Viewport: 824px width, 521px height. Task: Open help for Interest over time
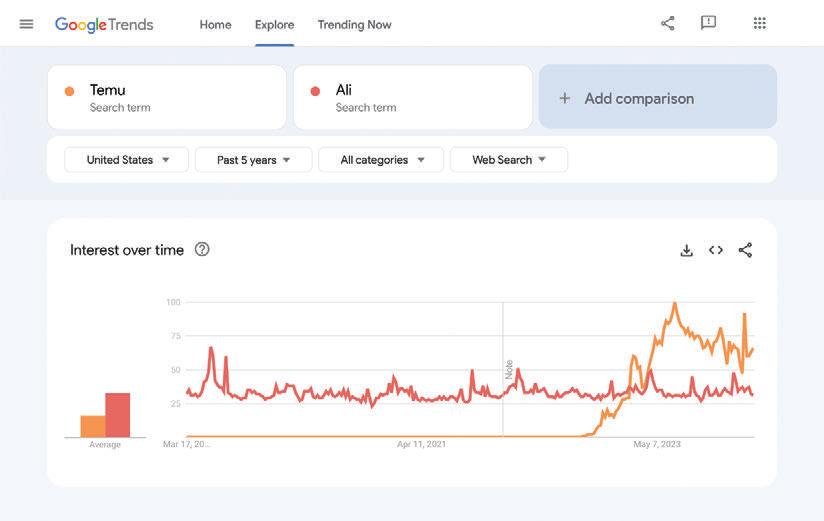202,249
